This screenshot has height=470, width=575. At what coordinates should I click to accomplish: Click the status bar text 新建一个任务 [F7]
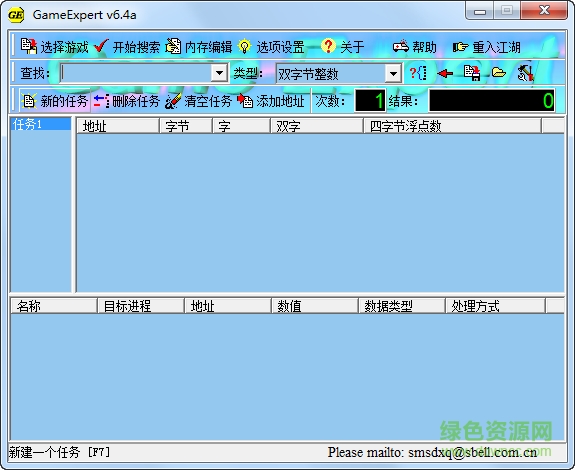tap(59, 452)
